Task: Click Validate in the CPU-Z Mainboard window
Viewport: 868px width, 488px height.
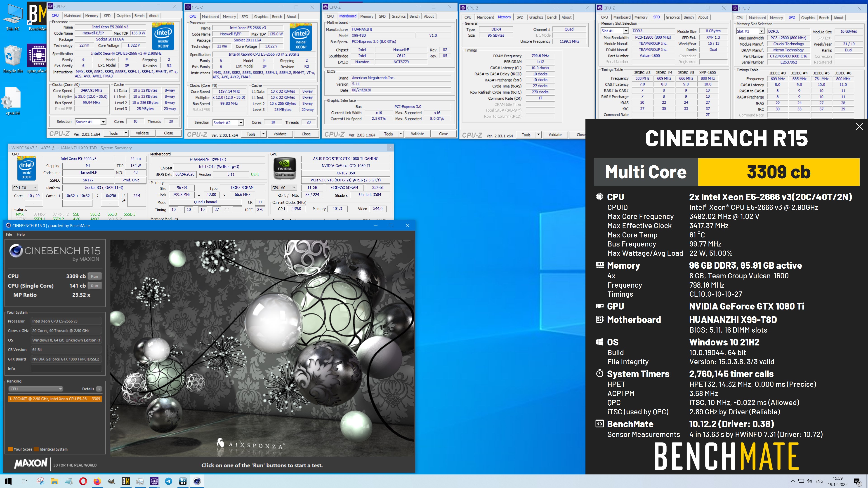Action: pos(417,134)
